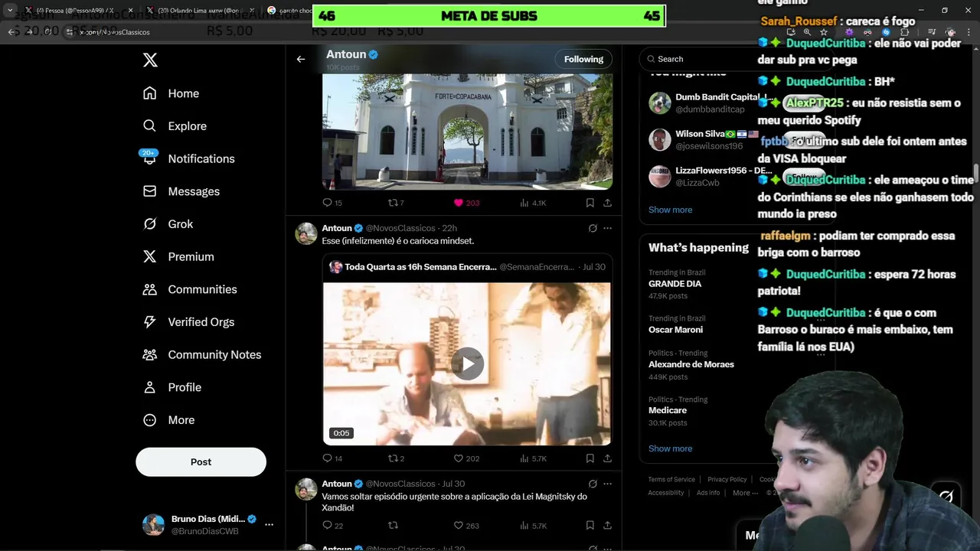Open Notifications with 20+ badge
The width and height of the screenshot is (980, 551).
pyautogui.click(x=189, y=158)
